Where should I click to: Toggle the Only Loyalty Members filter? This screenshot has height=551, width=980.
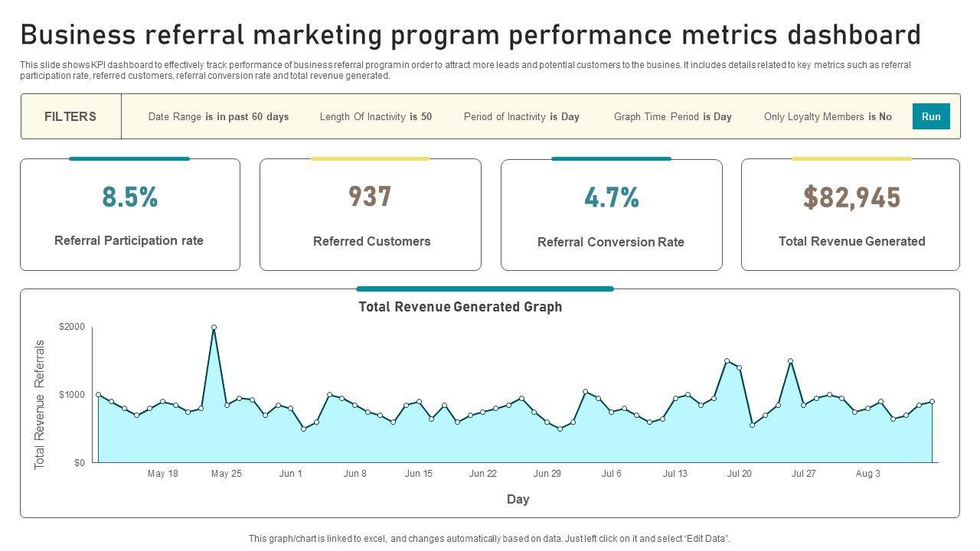[828, 117]
